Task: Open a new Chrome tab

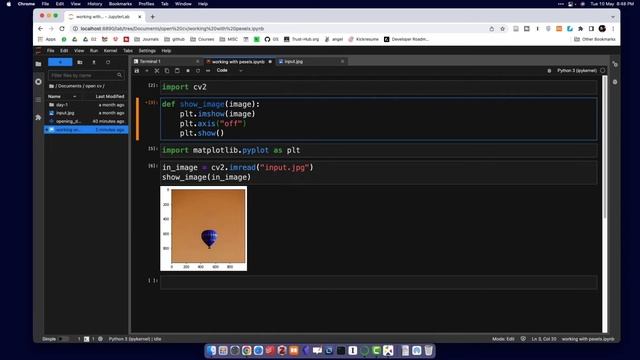Action: point(153,17)
